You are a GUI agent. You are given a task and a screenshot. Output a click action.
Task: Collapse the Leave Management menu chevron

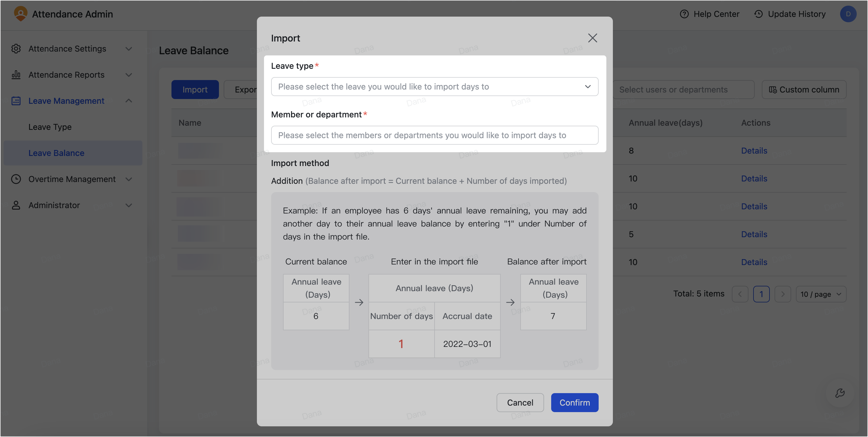pyautogui.click(x=129, y=101)
